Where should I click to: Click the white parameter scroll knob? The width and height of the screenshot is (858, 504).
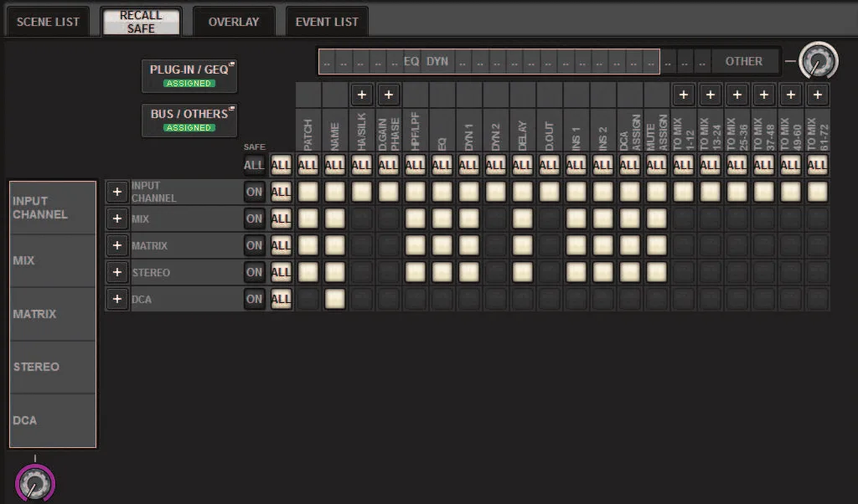[819, 61]
